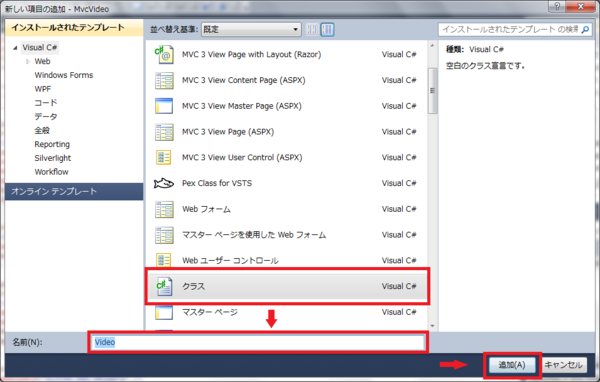Select MVC 3 View Page (ASPX) text
The image size is (600, 382).
click(x=228, y=132)
